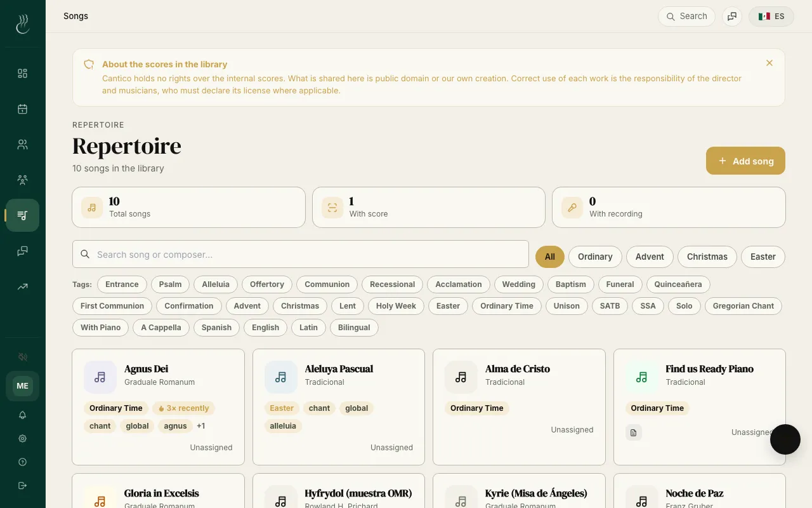Select the Easter season filter tab
Viewport: 812px width, 508px height.
tap(763, 257)
